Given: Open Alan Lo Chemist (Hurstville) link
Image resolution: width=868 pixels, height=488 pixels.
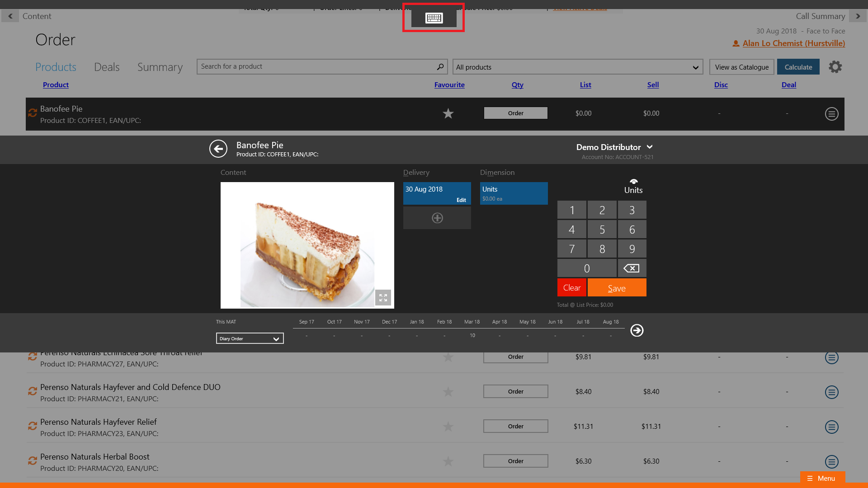Looking at the screenshot, I should pos(793,43).
